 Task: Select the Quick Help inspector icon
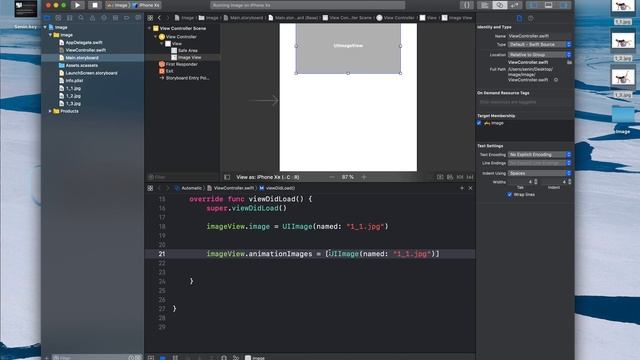pyautogui.click(x=531, y=18)
